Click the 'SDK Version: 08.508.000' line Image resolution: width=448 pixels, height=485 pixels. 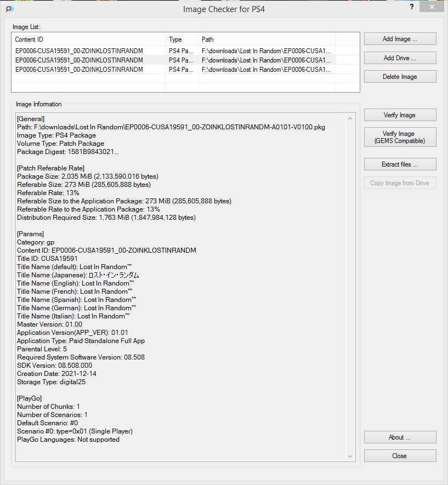pos(54,366)
